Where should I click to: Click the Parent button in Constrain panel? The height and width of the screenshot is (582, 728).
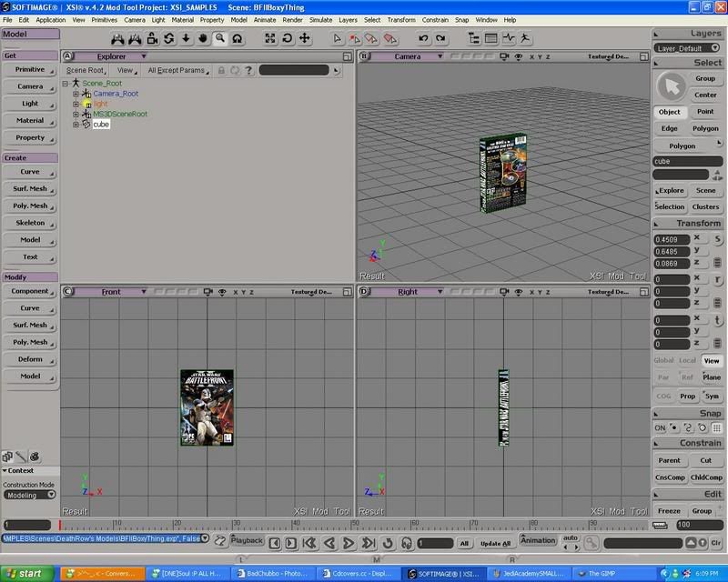[x=669, y=460]
